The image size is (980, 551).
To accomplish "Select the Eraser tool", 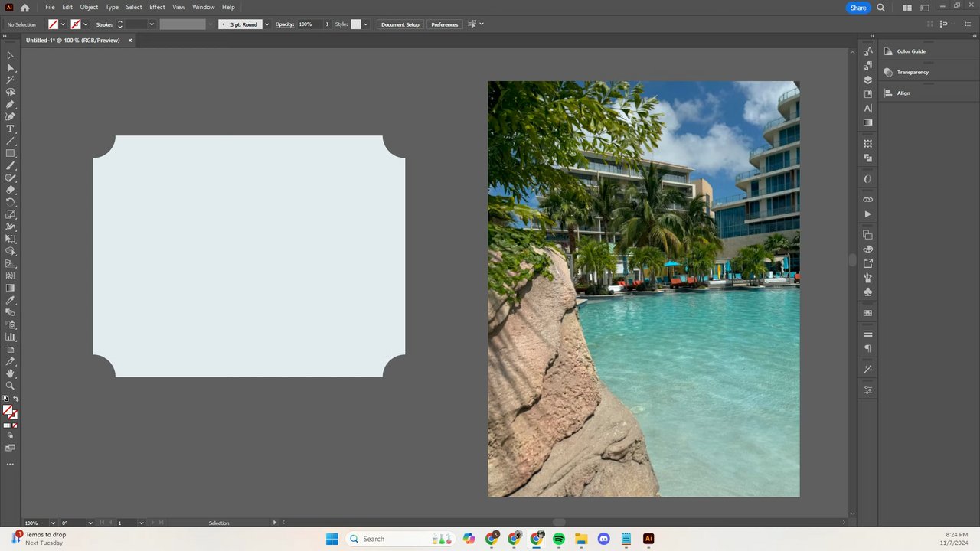I will point(10,190).
